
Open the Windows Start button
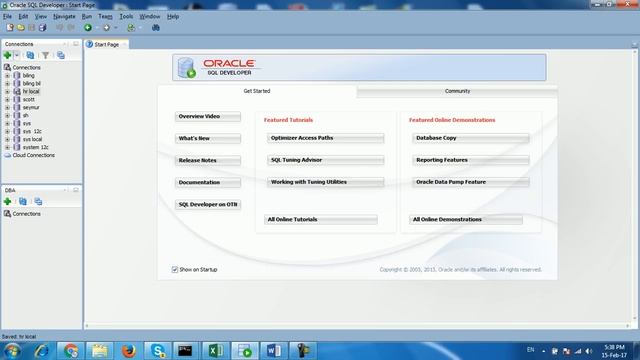click(12, 351)
